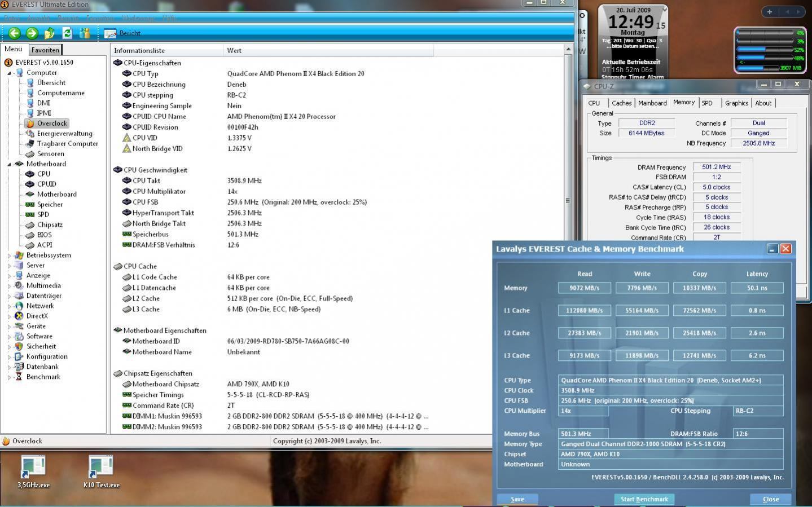Open the Graphics tab in CPU-Z
Viewport: 812px width, 507px height.
pos(736,103)
